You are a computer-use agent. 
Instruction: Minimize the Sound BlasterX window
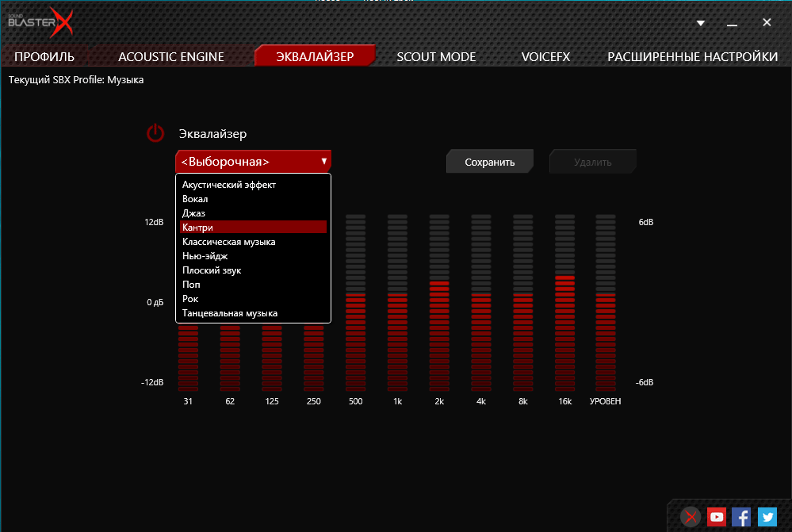[x=732, y=25]
